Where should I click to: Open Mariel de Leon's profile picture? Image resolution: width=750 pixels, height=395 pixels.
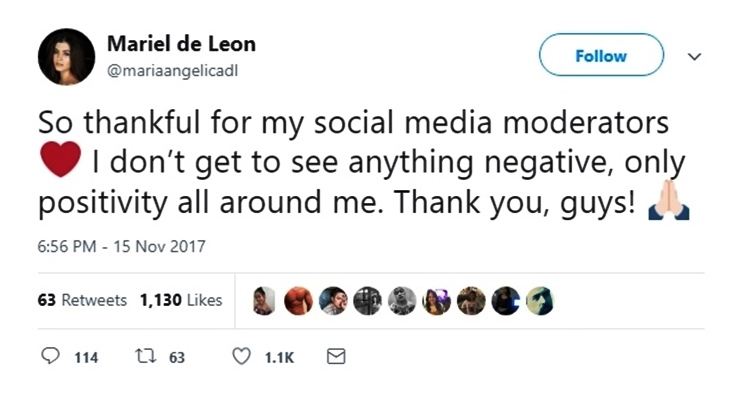click(66, 57)
